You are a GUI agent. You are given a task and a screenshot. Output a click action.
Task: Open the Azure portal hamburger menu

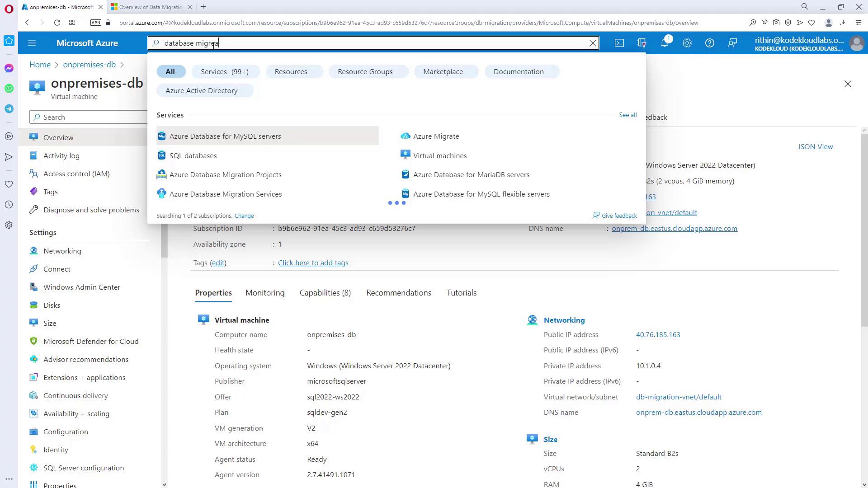point(32,43)
